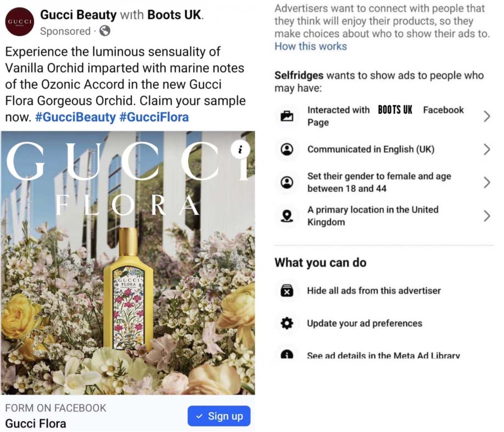This screenshot has width=504, height=432.
Task: Select Hide all ads from this advertiser
Action: click(x=373, y=291)
